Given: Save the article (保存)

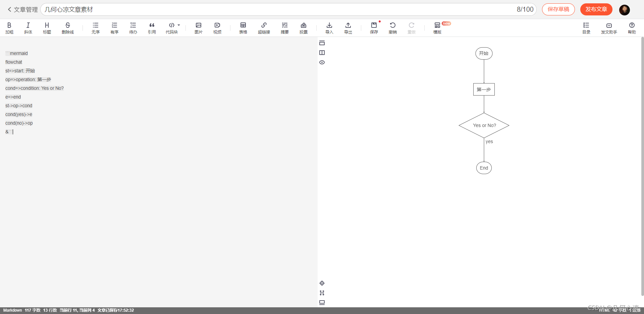Looking at the screenshot, I should 374,28.
